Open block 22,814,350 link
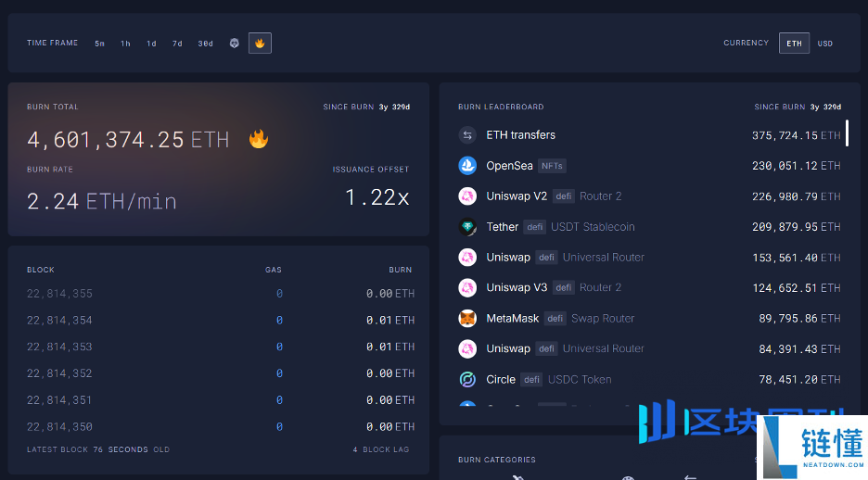 coord(59,427)
